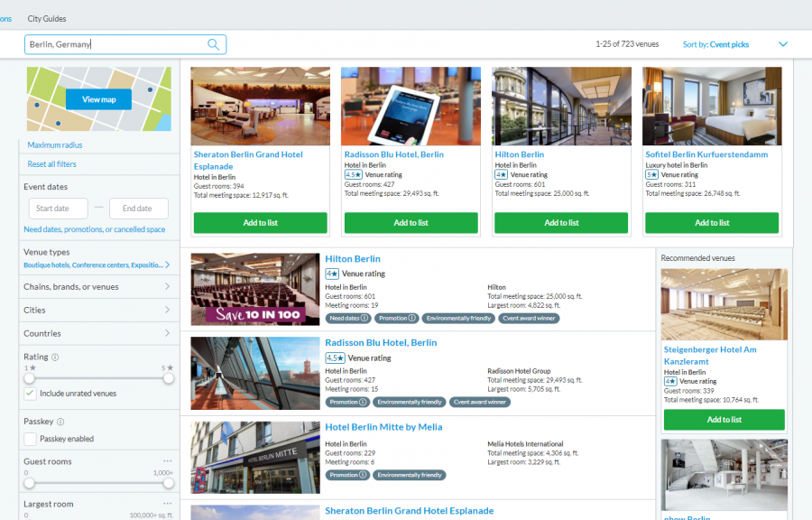
Task: Open Sheraton Berlin Grand Hotel Esplanade list title
Action: (x=409, y=511)
